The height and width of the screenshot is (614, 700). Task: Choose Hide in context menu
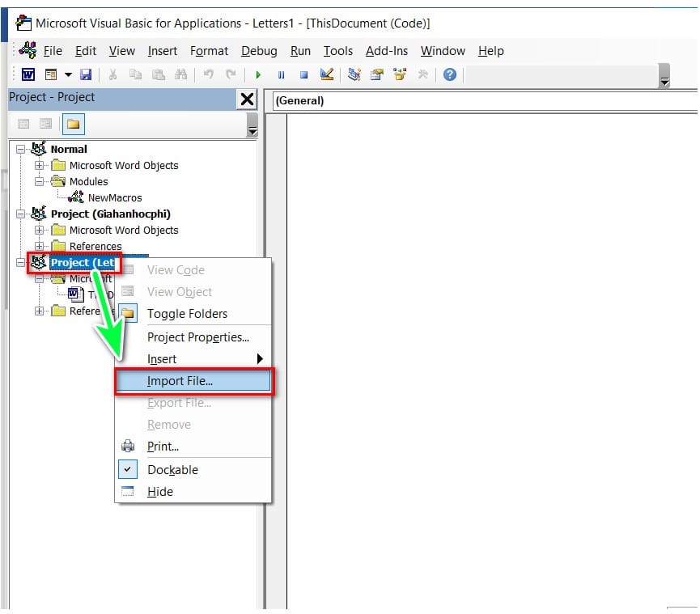click(193, 492)
